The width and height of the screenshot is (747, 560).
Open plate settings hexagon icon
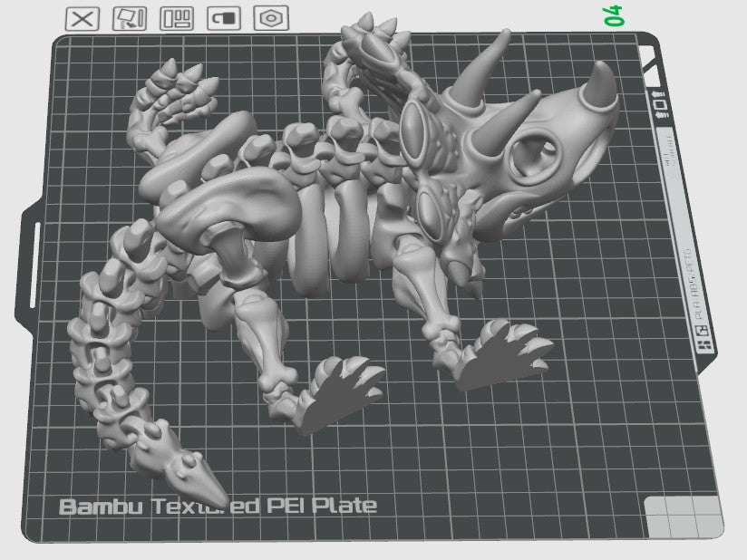click(x=268, y=18)
